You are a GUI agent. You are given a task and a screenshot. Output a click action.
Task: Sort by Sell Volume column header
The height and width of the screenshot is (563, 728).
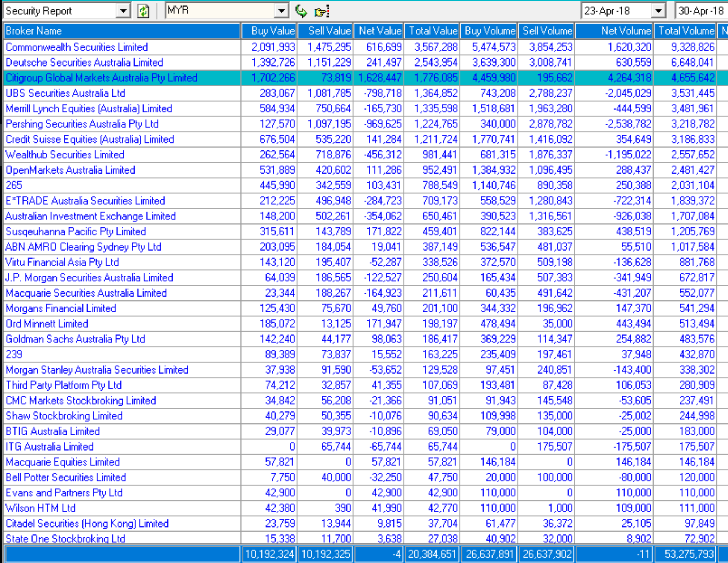coord(547,31)
